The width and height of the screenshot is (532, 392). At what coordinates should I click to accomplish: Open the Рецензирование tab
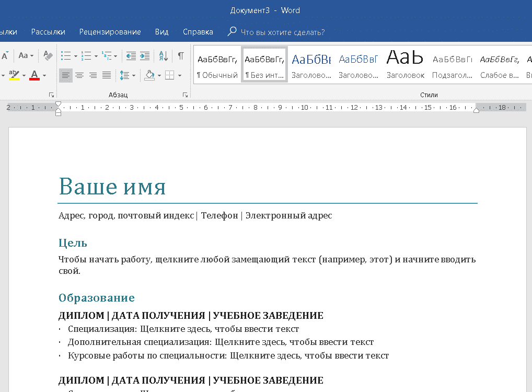110,32
